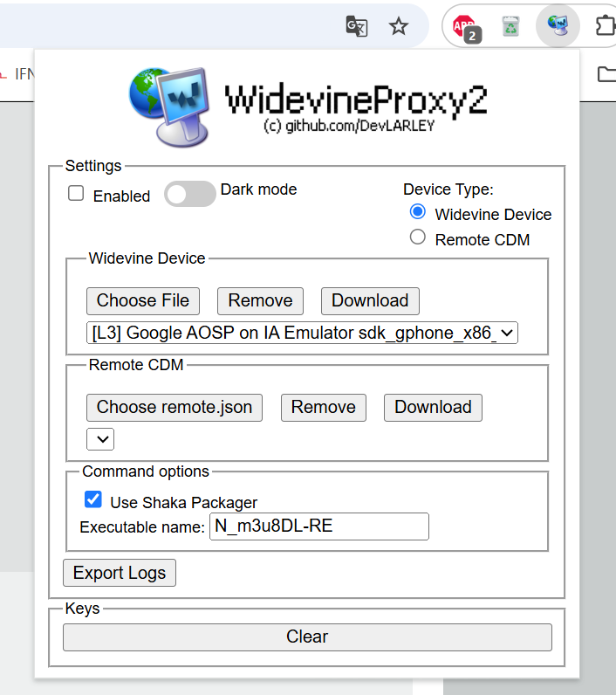Viewport: 616px width, 695px height.
Task: Click Choose File for Widevine Device
Action: [x=143, y=301]
